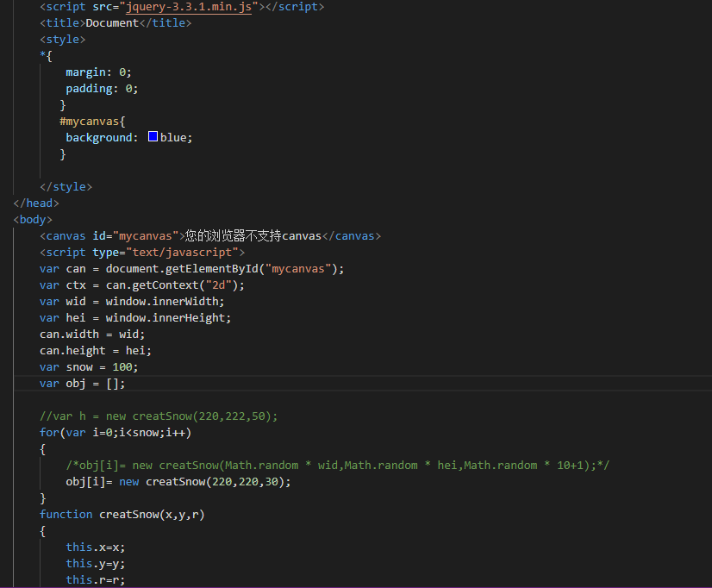Click the blue color swatch before 'blue;'
Image resolution: width=712 pixels, height=588 pixels.
click(x=153, y=137)
